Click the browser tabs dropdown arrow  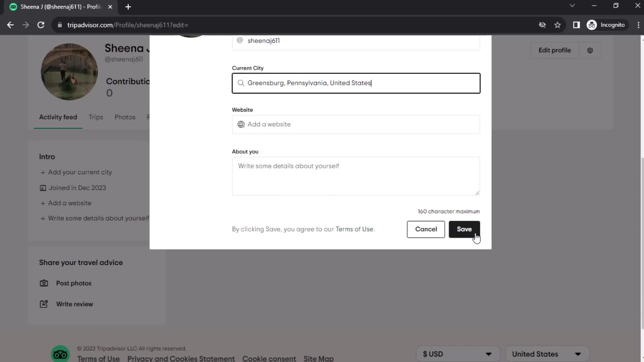(x=572, y=6)
